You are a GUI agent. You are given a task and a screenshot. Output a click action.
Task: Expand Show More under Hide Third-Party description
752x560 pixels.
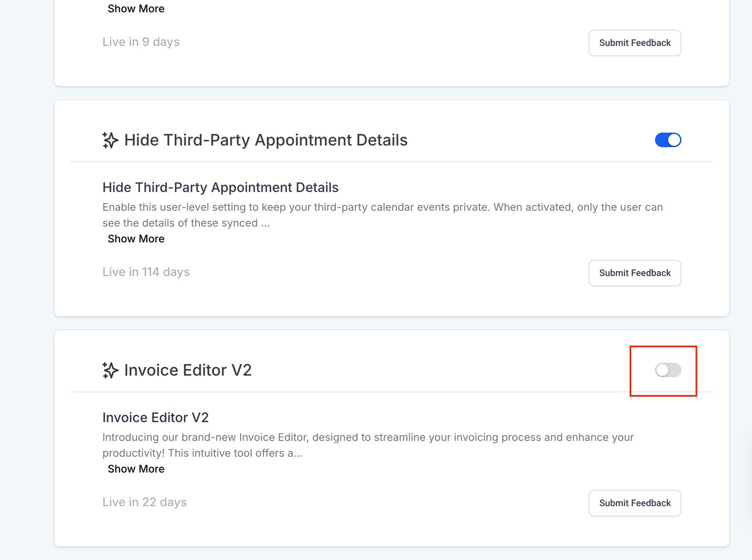[136, 239]
